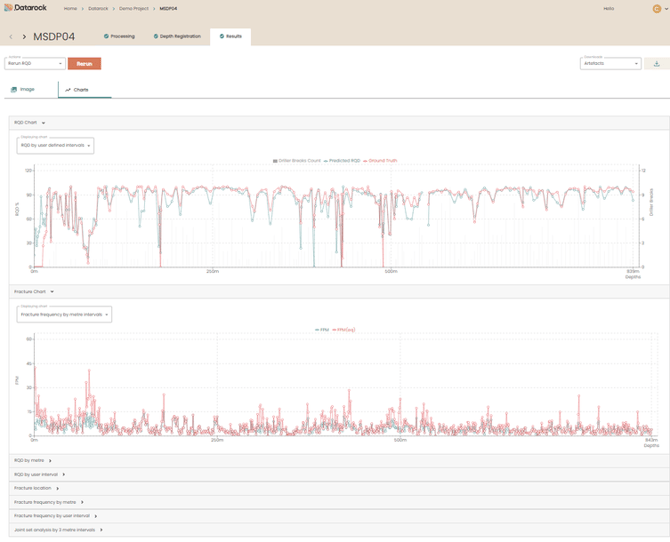670x542 pixels.
Task: Toggle Ground Truth legend series
Action: [x=382, y=160]
